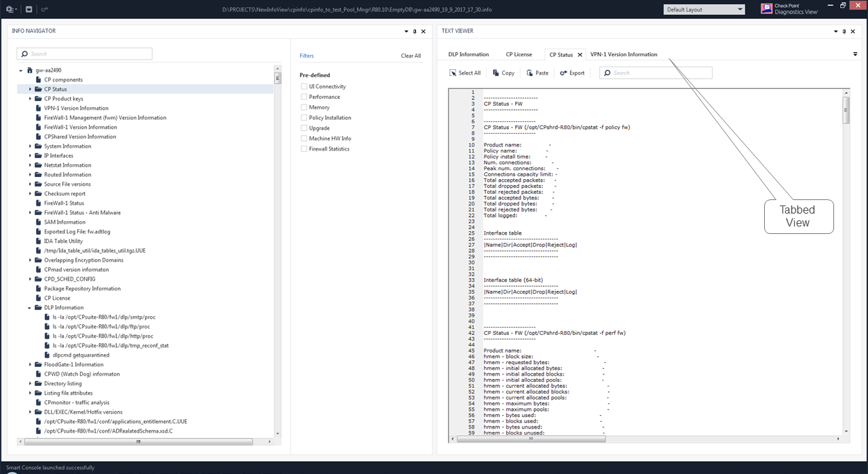Toggle the Firewall Statistics filter checkbox
This screenshot has height=474, width=868.
(x=304, y=149)
